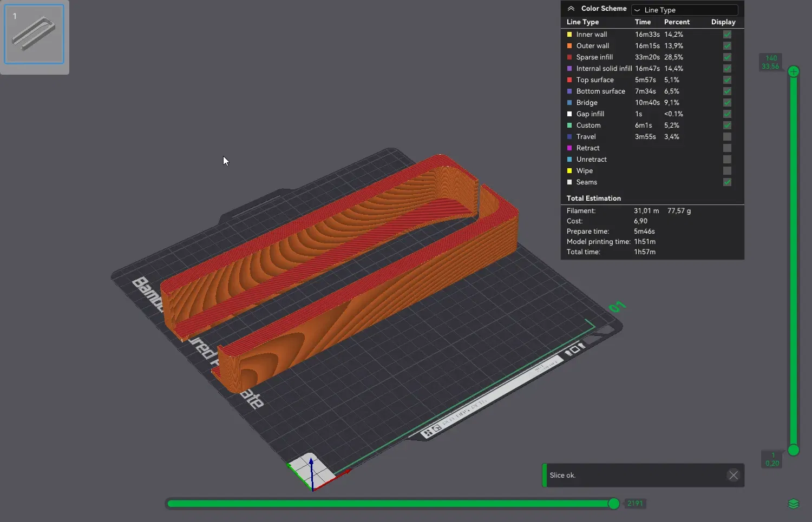Image resolution: width=812 pixels, height=522 pixels.
Task: Click the Custom green color swatch
Action: [569, 125]
